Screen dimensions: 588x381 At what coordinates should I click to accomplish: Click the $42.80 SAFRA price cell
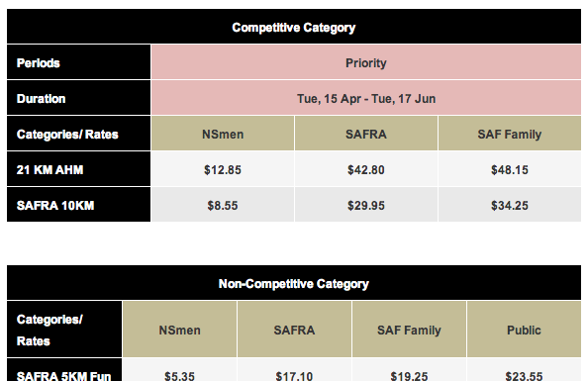pyautogui.click(x=366, y=169)
